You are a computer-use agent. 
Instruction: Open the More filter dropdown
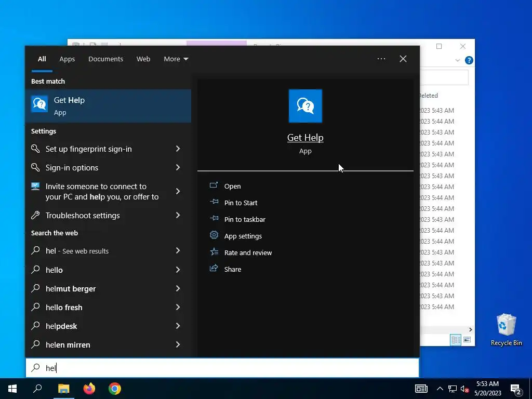tap(176, 59)
